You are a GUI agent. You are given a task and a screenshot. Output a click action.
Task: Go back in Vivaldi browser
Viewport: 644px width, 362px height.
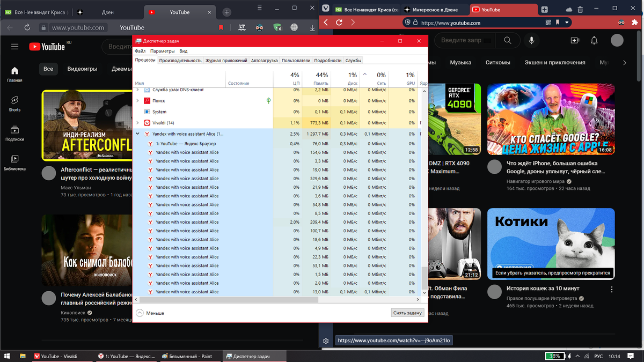[x=326, y=23]
